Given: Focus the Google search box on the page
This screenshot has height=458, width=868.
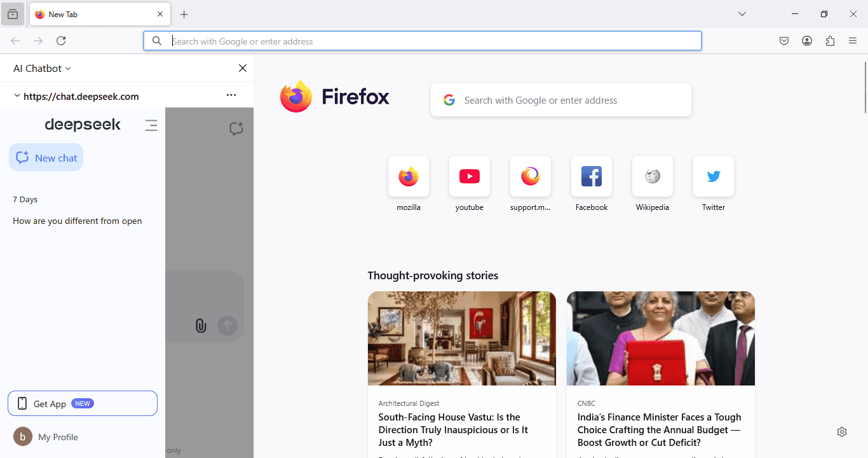Looking at the screenshot, I should (x=561, y=100).
